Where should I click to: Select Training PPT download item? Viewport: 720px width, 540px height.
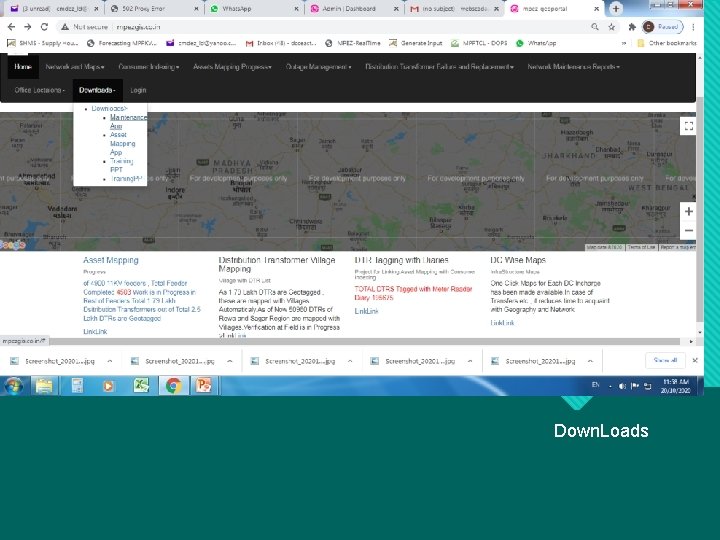pos(121,165)
